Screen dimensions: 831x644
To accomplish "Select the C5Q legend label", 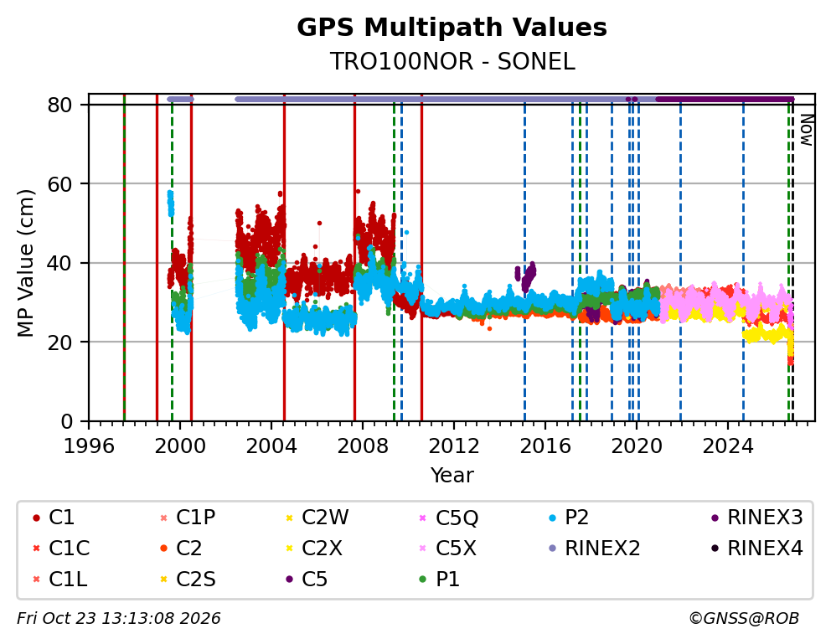I will tap(457, 518).
